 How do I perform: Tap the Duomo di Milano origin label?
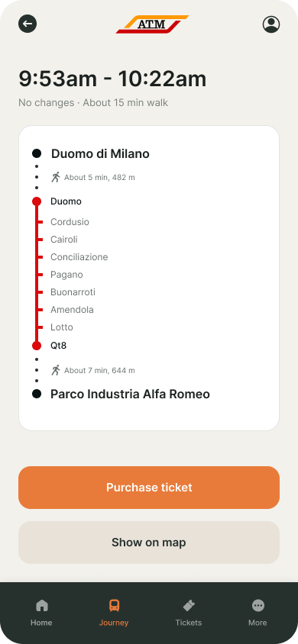point(100,154)
